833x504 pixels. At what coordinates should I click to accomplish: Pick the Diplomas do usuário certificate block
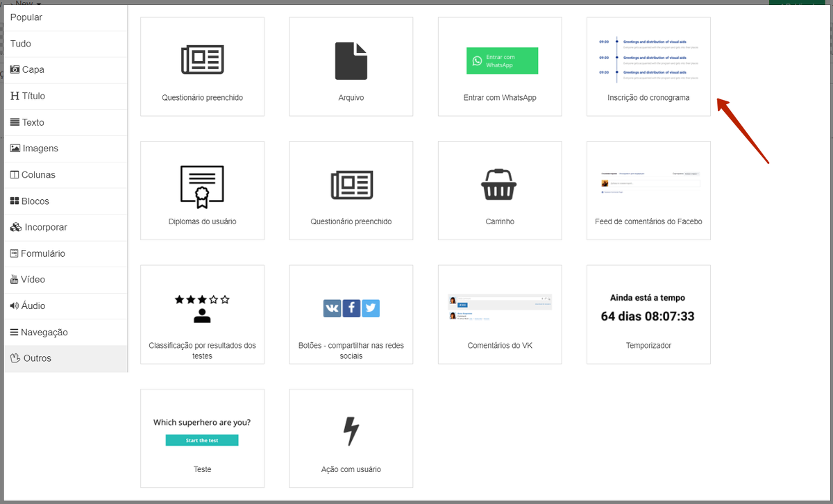pos(202,190)
